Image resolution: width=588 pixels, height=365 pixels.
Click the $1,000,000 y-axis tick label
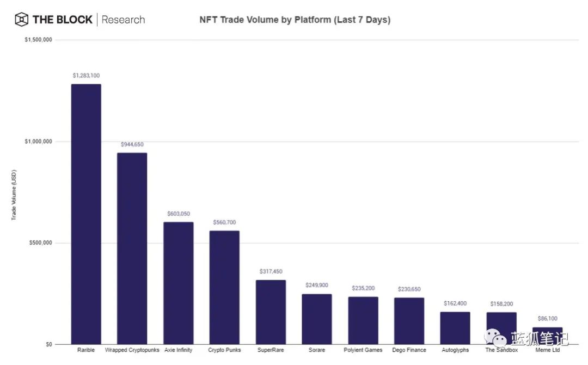[x=38, y=142]
